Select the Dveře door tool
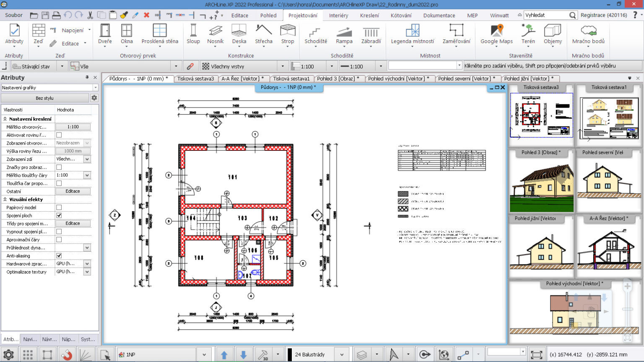 click(x=105, y=34)
